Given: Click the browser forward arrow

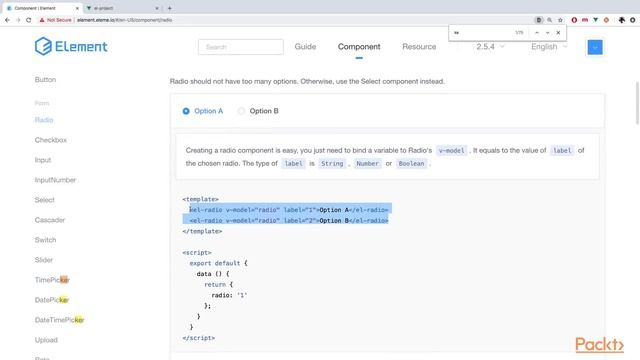Looking at the screenshot, I should pos(18,20).
